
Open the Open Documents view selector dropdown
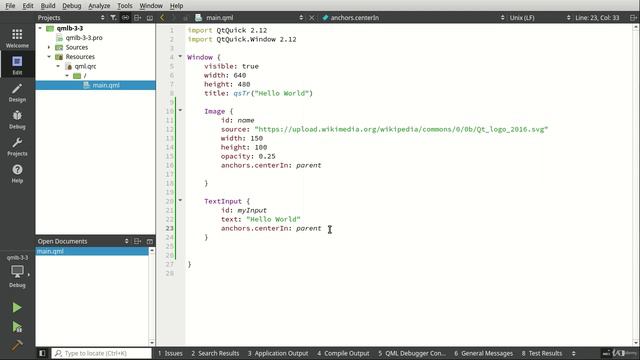click(127, 241)
